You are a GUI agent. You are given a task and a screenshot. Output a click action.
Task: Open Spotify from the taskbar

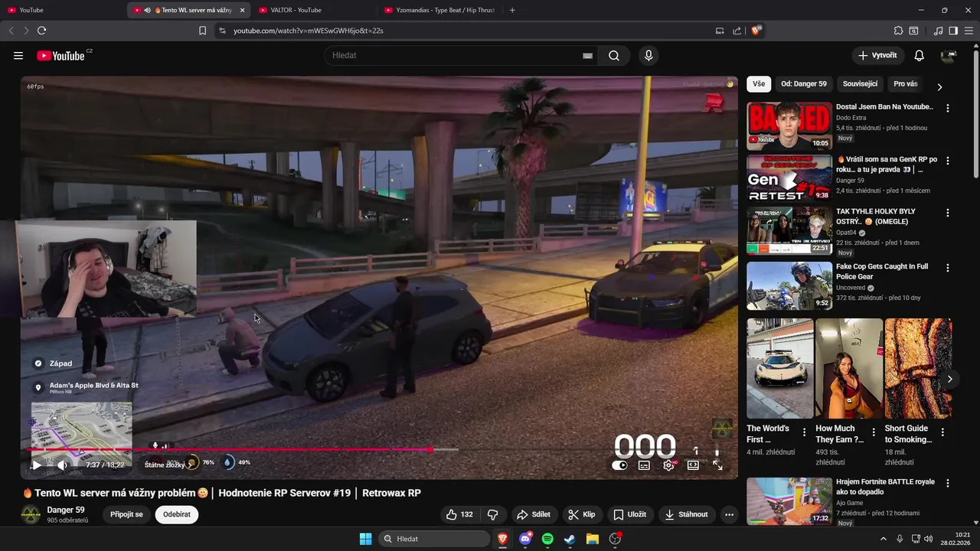tap(547, 539)
